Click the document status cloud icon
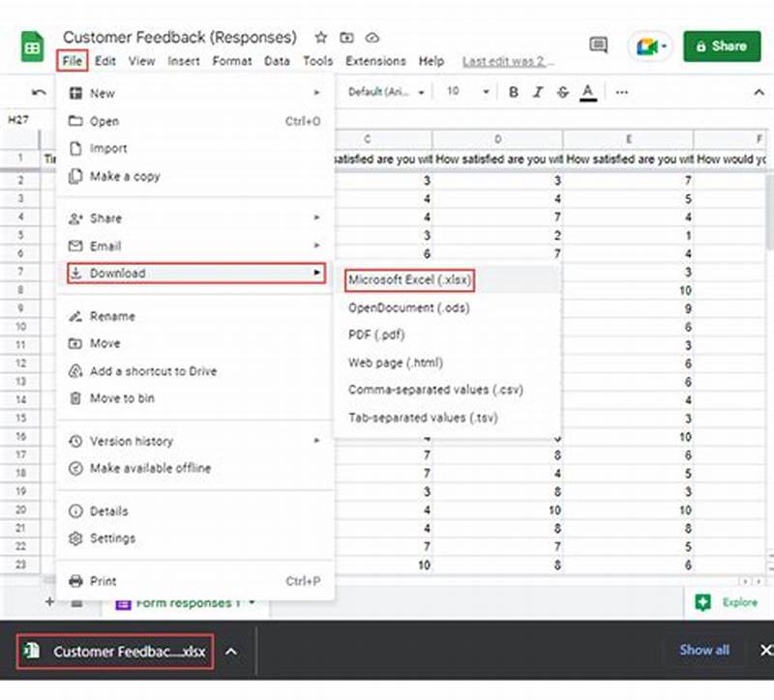The height and width of the screenshot is (700, 774). [x=372, y=37]
